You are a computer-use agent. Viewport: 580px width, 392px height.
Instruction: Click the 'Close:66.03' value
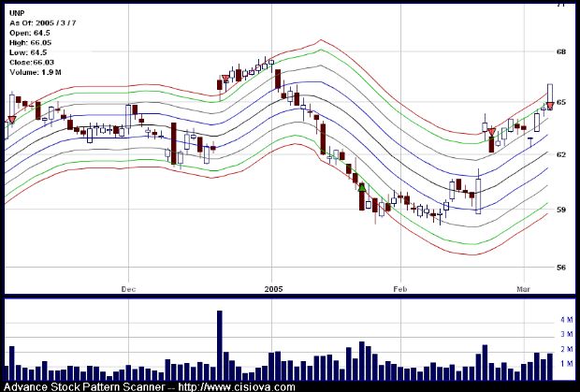tap(32, 63)
